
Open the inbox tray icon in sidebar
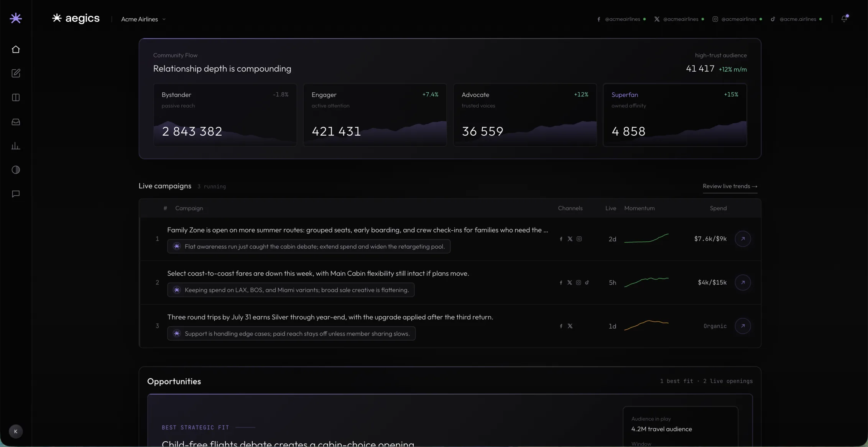tap(16, 122)
